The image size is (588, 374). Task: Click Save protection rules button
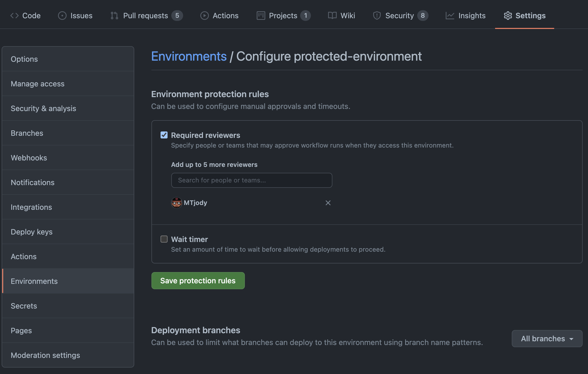pos(198,281)
